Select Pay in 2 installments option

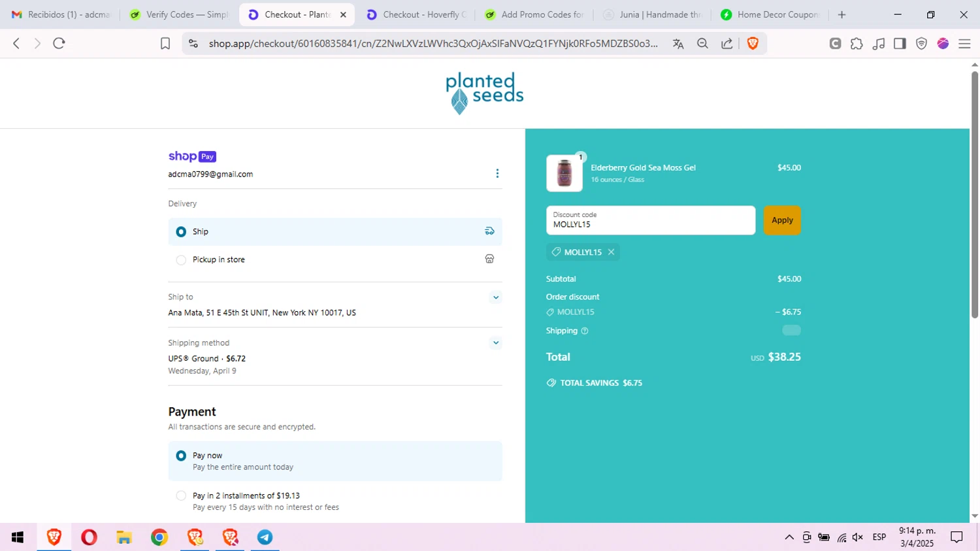pyautogui.click(x=335, y=501)
